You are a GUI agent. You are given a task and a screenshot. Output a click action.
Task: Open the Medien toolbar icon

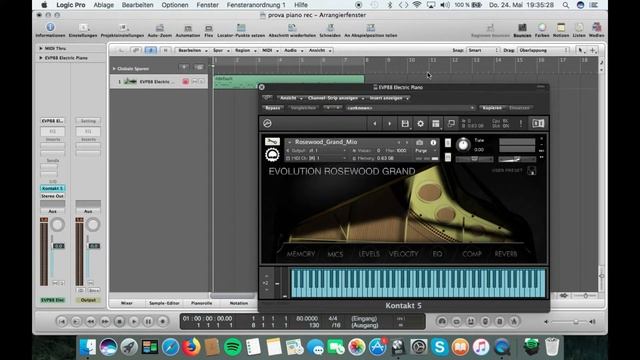(596, 27)
